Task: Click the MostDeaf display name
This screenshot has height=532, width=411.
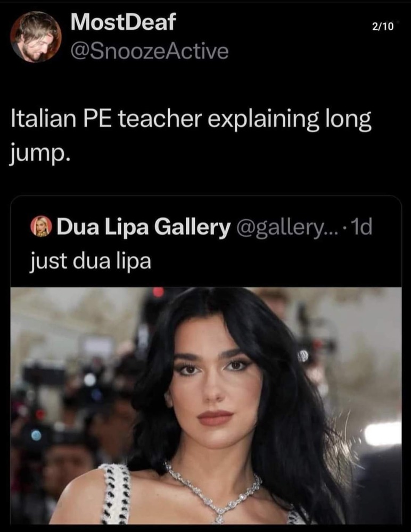Action: tap(123, 22)
